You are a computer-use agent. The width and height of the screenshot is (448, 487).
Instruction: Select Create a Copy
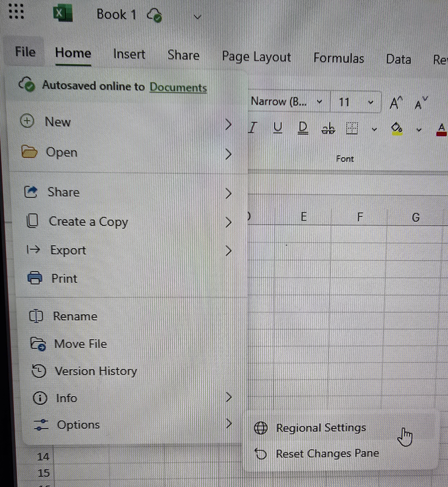(128, 222)
